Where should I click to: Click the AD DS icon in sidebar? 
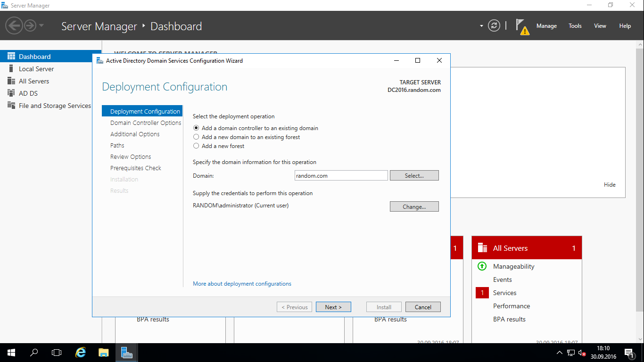11,93
